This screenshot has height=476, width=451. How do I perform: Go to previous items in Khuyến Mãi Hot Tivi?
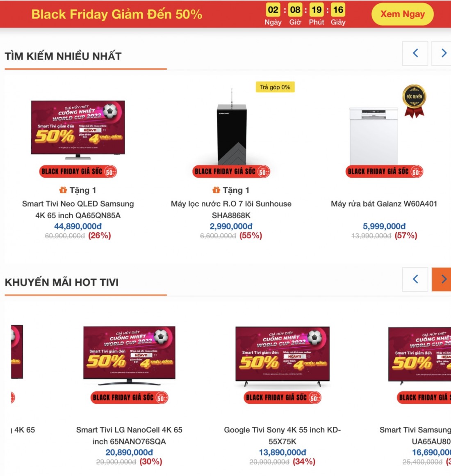(415, 279)
